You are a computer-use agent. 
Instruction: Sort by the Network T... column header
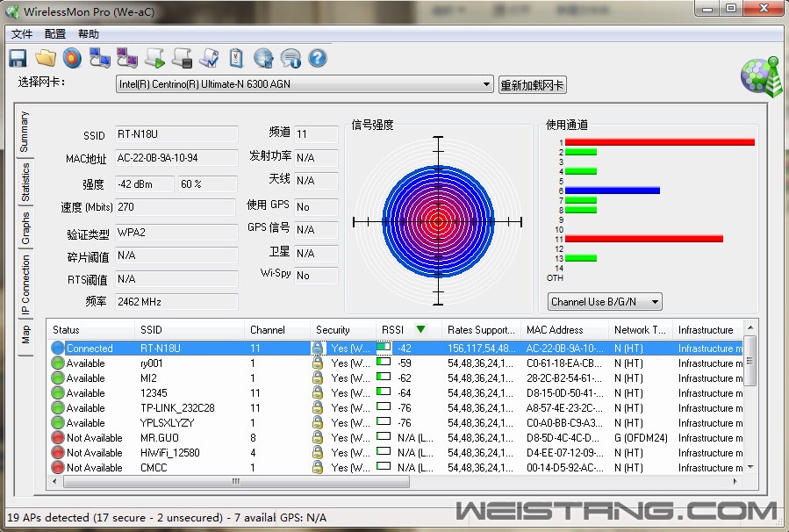(640, 330)
